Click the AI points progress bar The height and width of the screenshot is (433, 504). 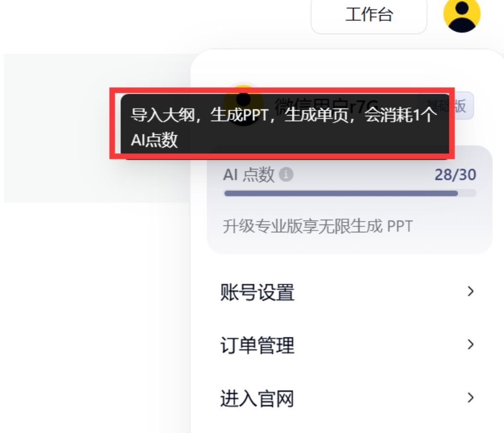pos(350,193)
